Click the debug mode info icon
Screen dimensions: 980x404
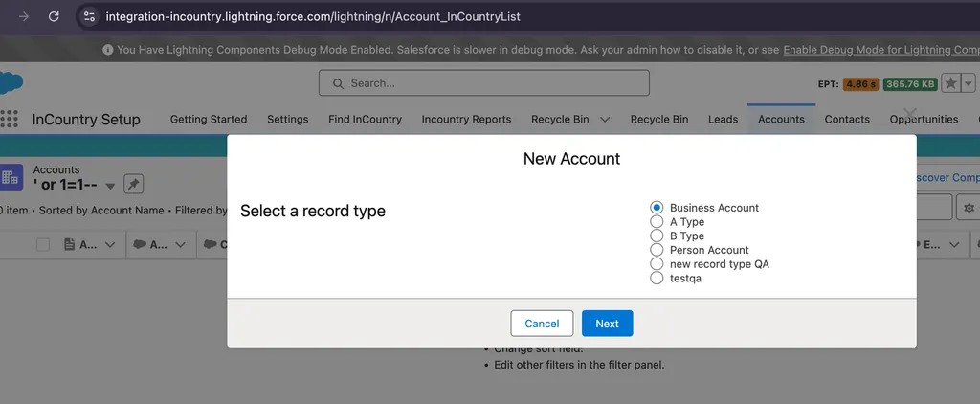107,50
